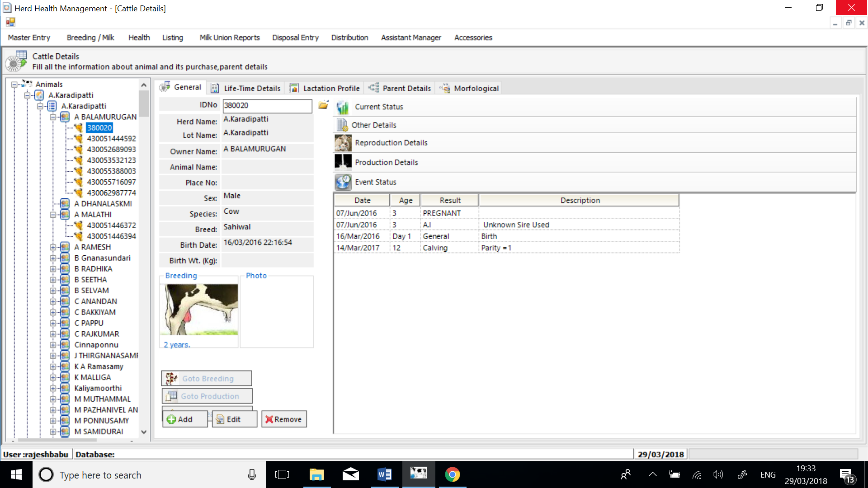
Task: Click the folder icon beside IDNo field
Action: point(323,105)
